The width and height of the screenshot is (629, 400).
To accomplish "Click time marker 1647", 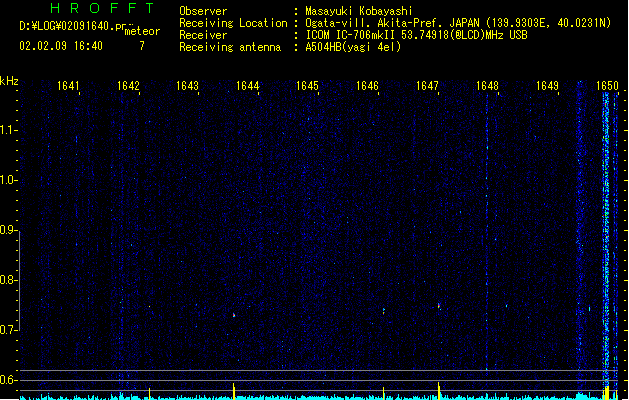I will [427, 86].
